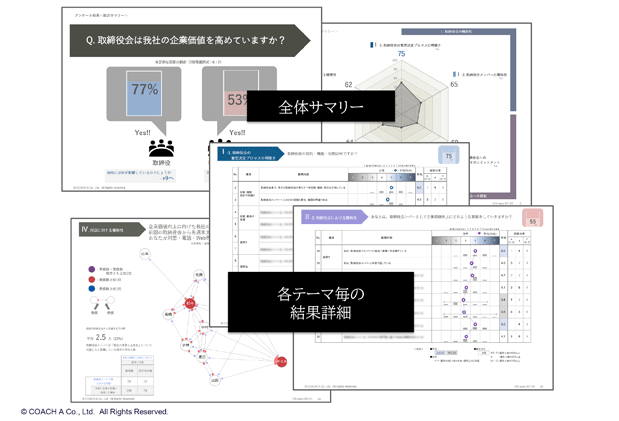Click the board members group icon
This screenshot has height=421, width=619.
pyautogui.click(x=161, y=148)
